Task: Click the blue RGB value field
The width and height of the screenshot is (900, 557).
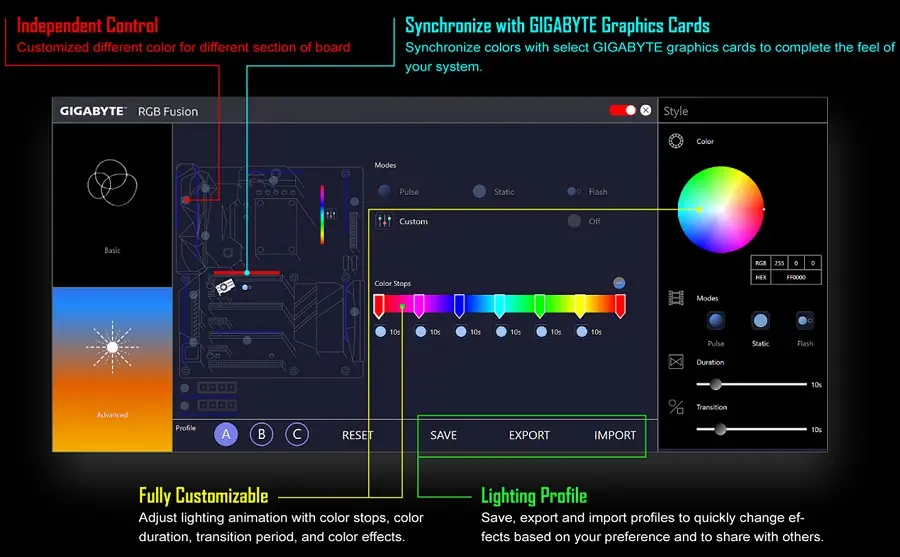Action: pos(813,263)
